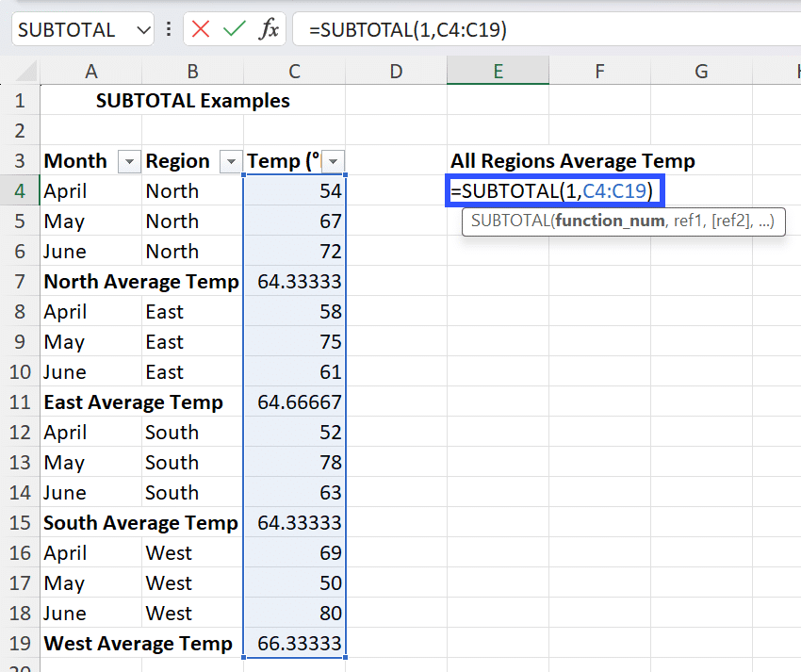The height and width of the screenshot is (672, 801).
Task: Select row 15 header
Action: [x=20, y=522]
